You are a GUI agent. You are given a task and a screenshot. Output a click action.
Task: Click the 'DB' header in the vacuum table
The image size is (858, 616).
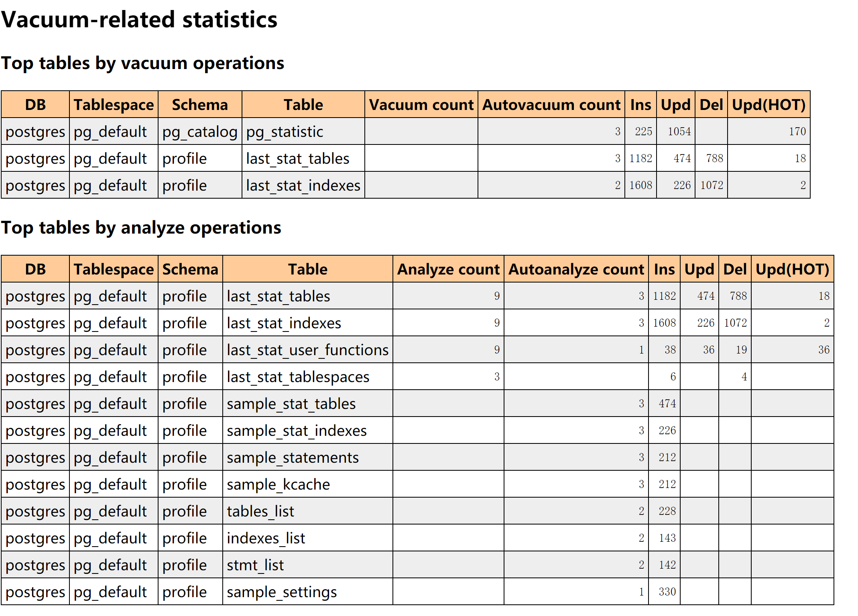(35, 104)
